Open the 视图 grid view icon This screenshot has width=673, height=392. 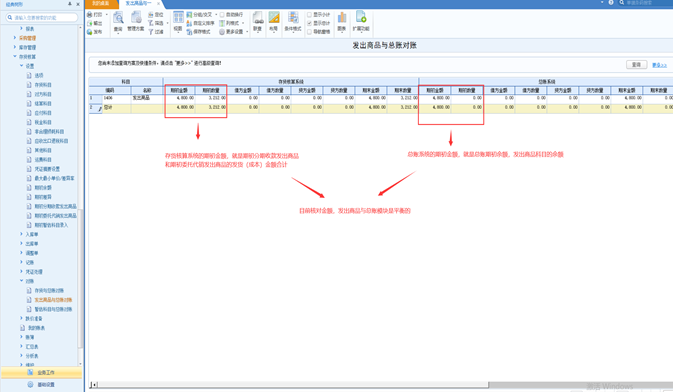tap(178, 18)
